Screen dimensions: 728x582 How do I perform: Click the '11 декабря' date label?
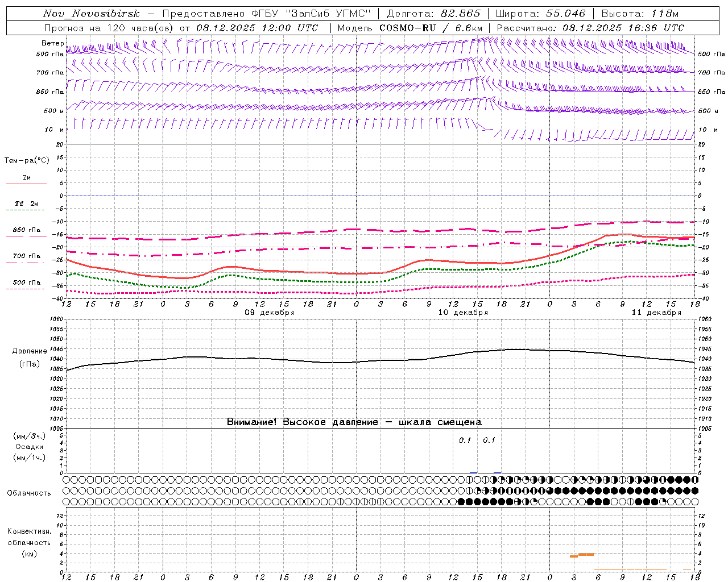[656, 313]
